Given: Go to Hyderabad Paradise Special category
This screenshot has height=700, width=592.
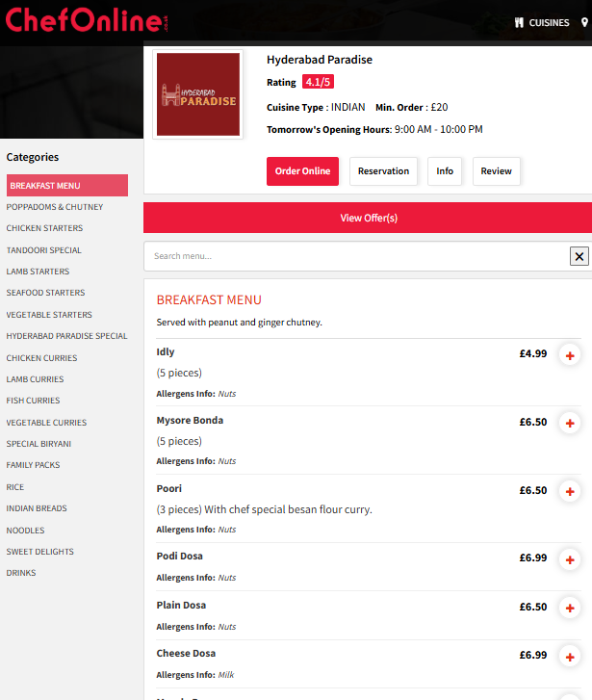Looking at the screenshot, I should pos(66,336).
